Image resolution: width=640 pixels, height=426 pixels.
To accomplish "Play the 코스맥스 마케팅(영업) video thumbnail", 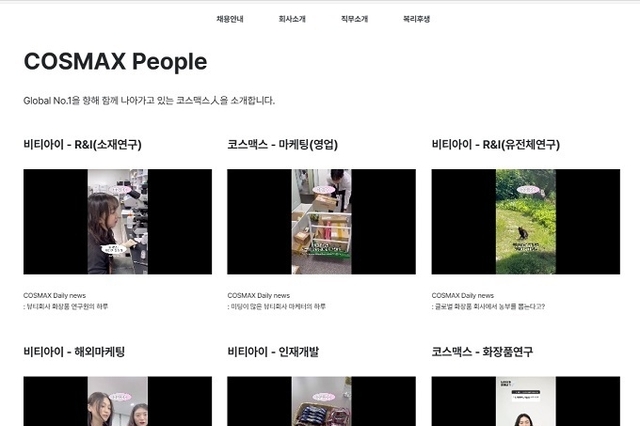I will [321, 222].
